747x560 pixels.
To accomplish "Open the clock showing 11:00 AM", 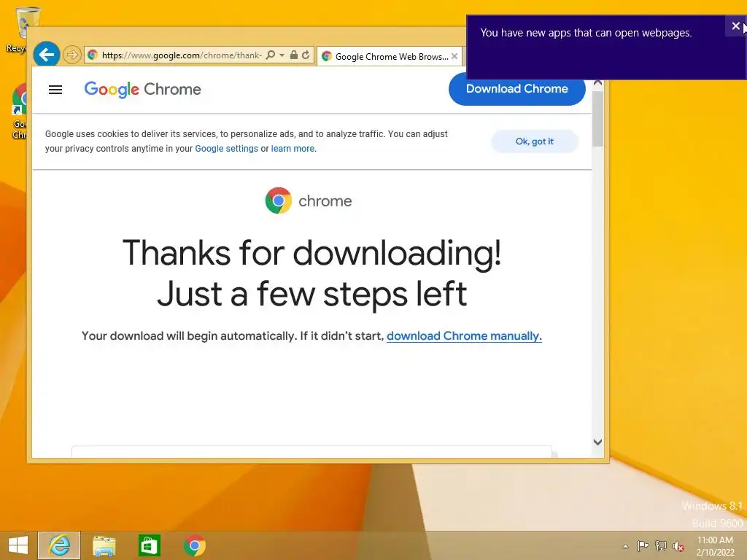I will coord(715,546).
